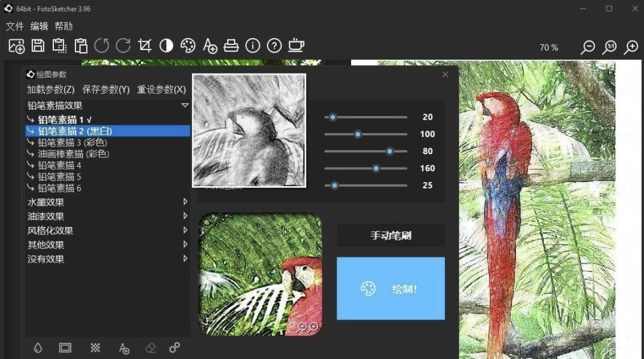Select 铅笔素描 2 (黑白) effect
Viewport: 644px width, 359px height.
point(75,131)
